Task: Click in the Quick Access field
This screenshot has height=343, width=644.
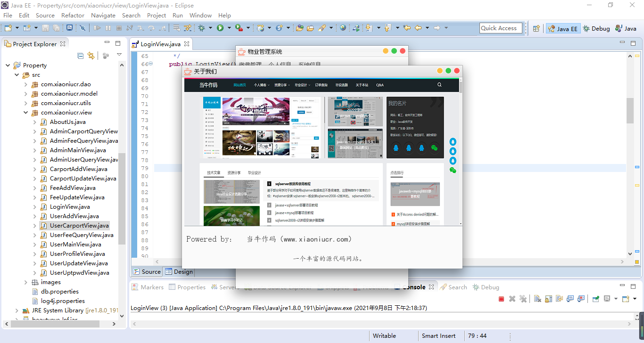Action: pos(501,28)
